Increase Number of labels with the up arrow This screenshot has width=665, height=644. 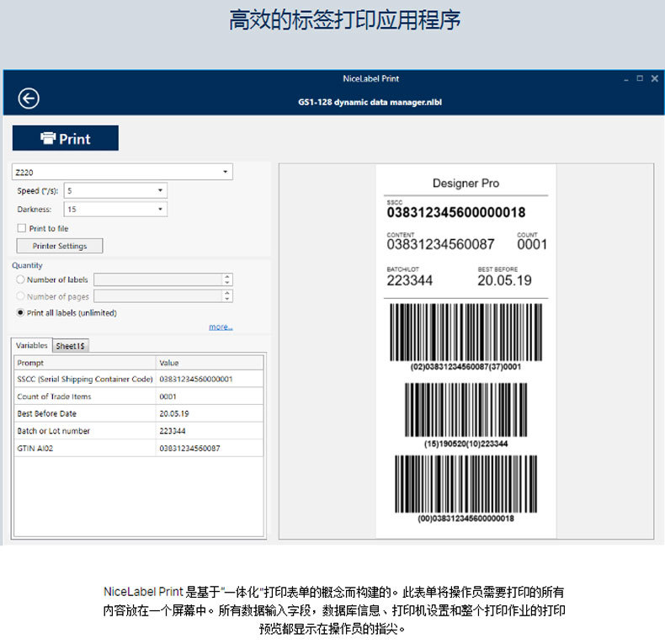coord(227,277)
